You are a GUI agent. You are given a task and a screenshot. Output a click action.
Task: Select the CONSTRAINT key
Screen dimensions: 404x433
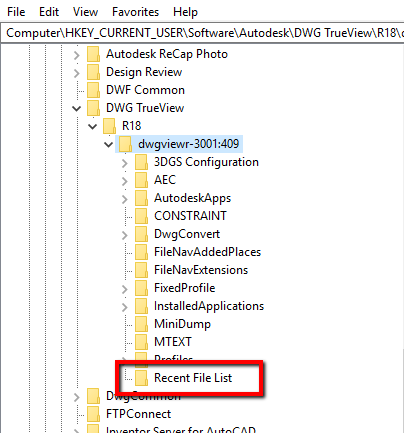click(x=190, y=216)
